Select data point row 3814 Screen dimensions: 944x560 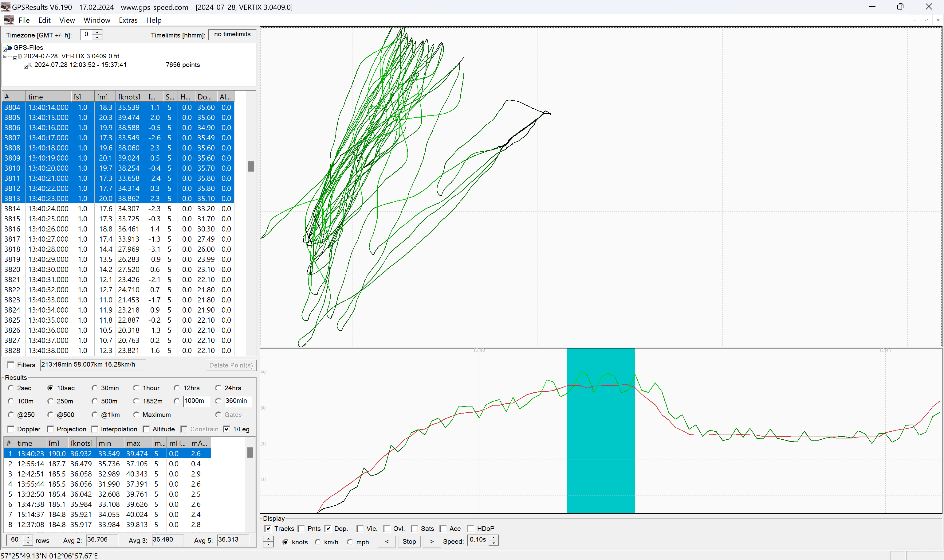point(118,209)
